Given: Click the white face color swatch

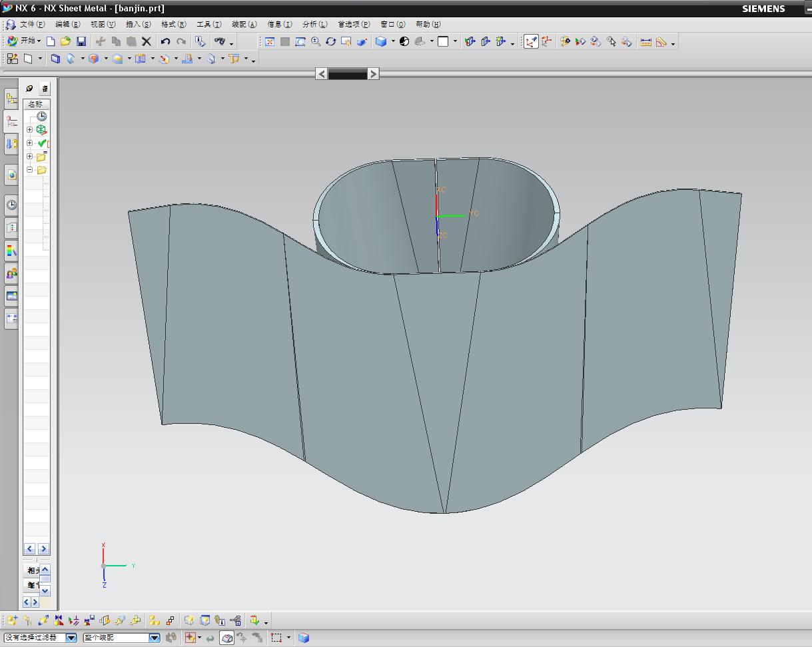Looking at the screenshot, I should pyautogui.click(x=443, y=41).
